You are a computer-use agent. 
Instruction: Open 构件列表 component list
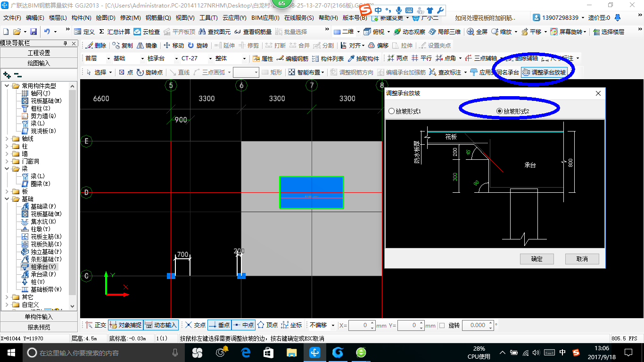coord(328,59)
